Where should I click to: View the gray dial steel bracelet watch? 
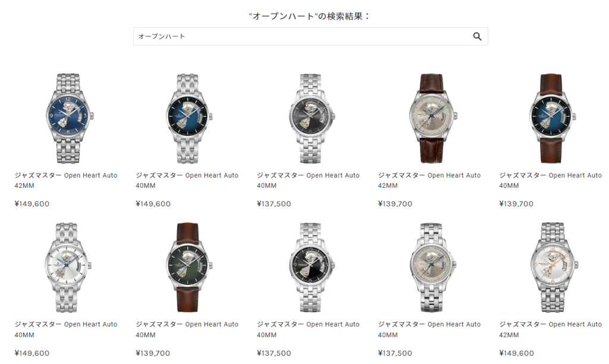click(x=310, y=118)
